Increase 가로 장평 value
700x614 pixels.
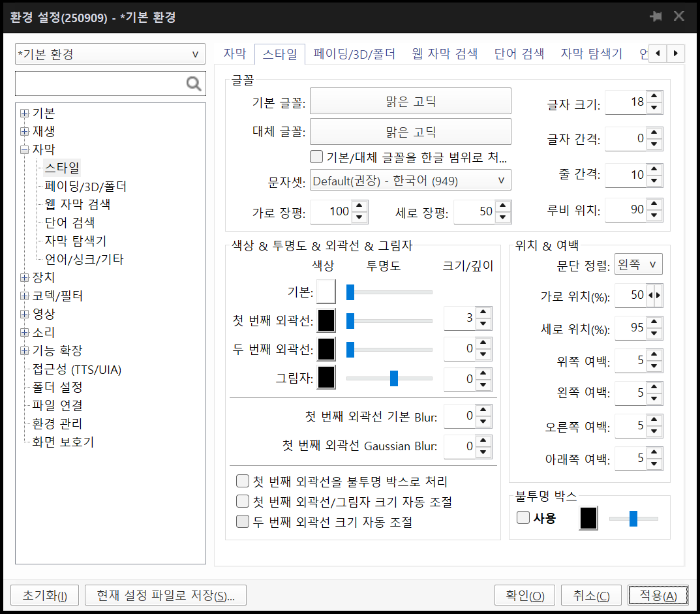click(x=359, y=206)
